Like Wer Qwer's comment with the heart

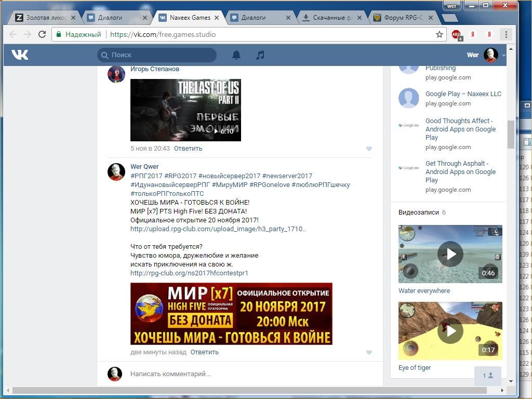pyautogui.click(x=369, y=352)
